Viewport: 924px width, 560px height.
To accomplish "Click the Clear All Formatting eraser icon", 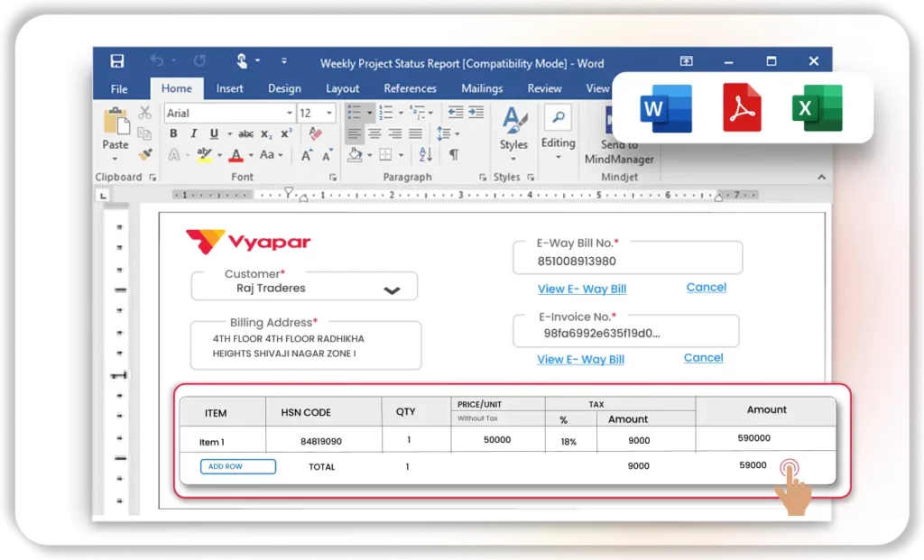I will [315, 133].
